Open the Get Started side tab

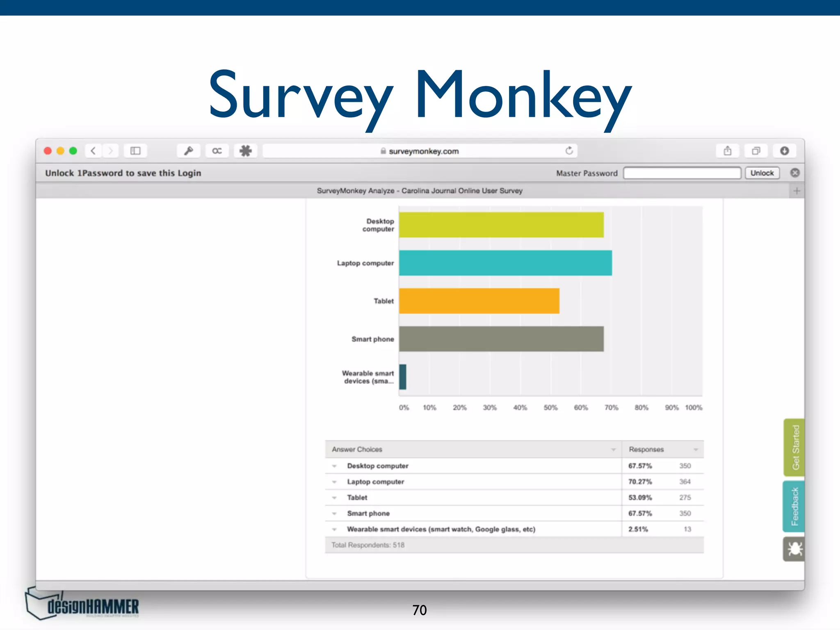point(794,447)
